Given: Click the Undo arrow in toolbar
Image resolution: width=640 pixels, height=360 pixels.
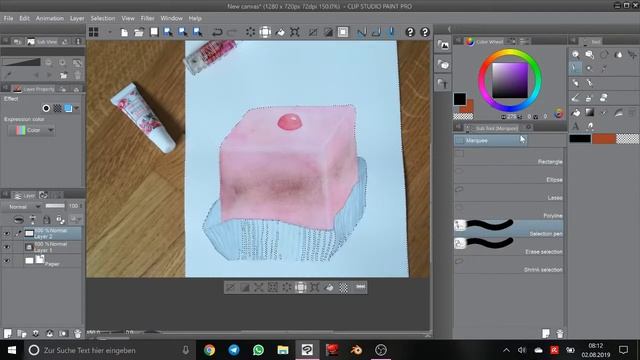Looking at the screenshot, I should click(217, 32).
